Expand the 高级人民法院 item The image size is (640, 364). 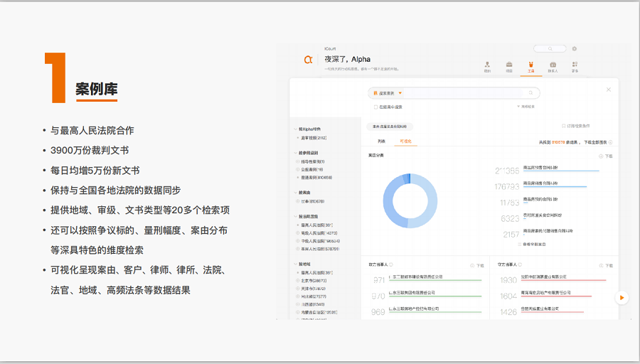[x=298, y=233]
